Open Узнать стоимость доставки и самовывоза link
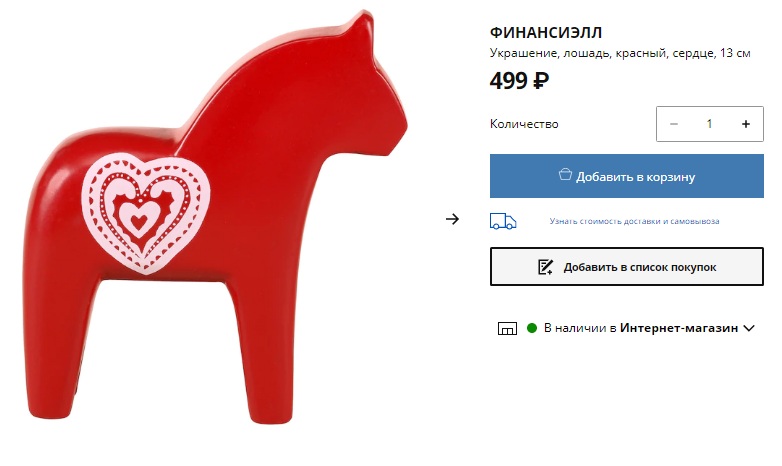This screenshot has width=782, height=466. (634, 221)
